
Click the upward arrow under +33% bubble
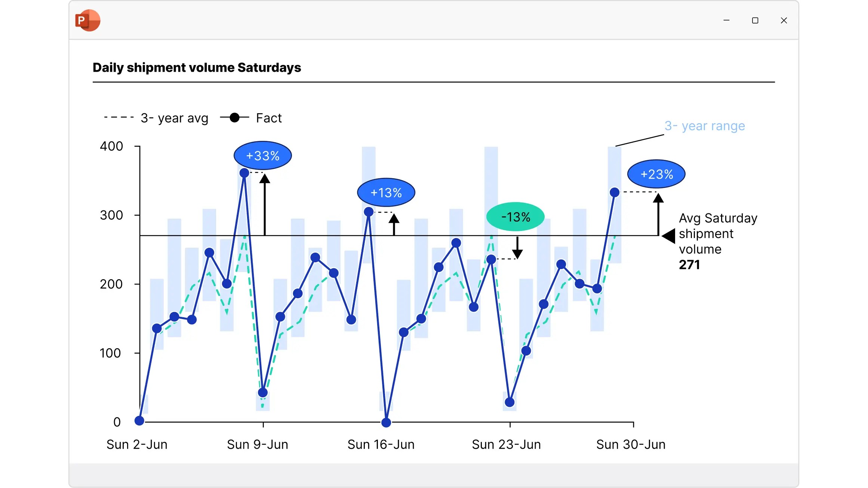265,205
